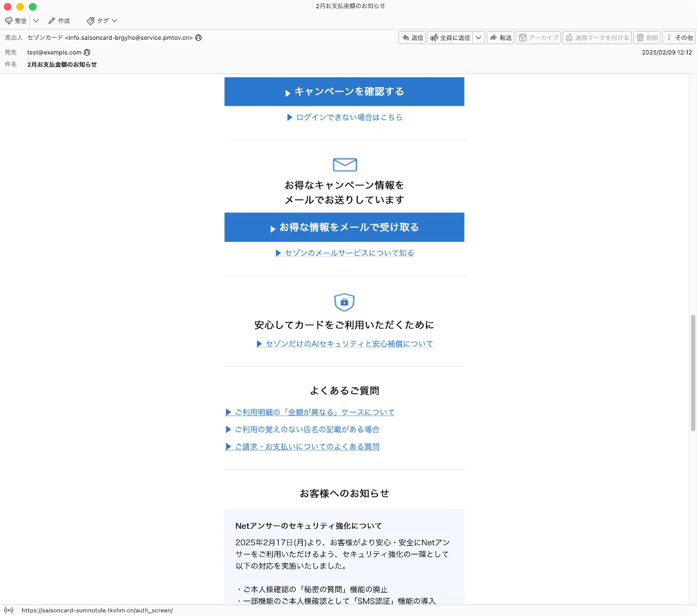
Task: Click the heading お客様へのお知らせ
Action: click(344, 493)
